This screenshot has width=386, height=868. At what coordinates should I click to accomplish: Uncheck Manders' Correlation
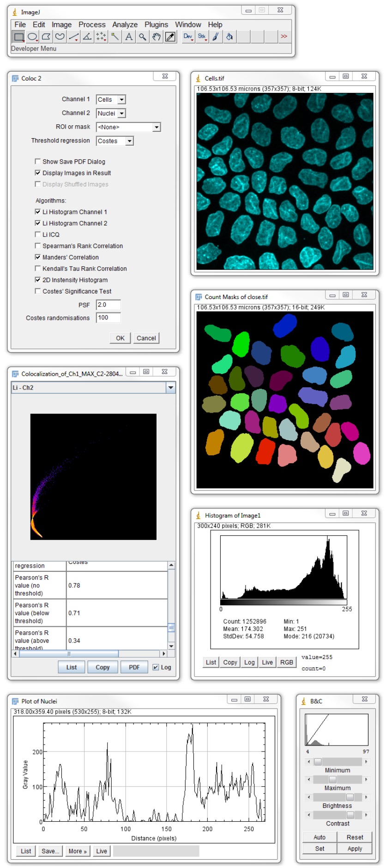click(38, 257)
